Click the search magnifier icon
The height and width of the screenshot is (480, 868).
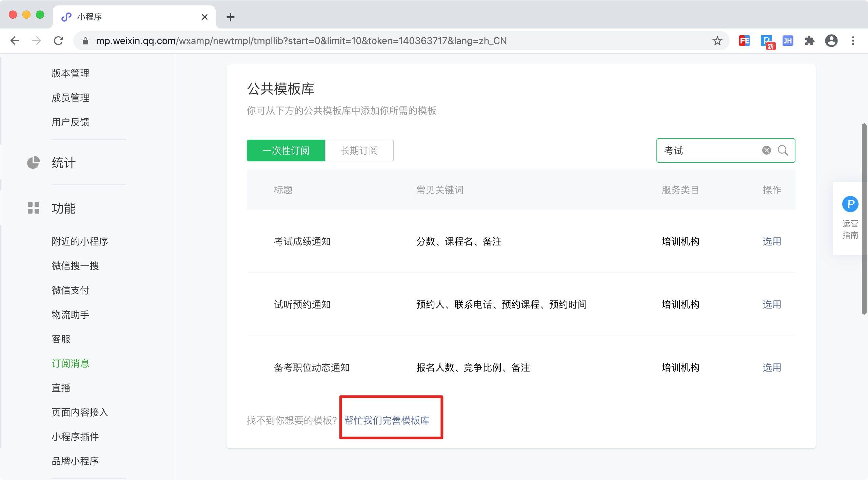(x=783, y=150)
